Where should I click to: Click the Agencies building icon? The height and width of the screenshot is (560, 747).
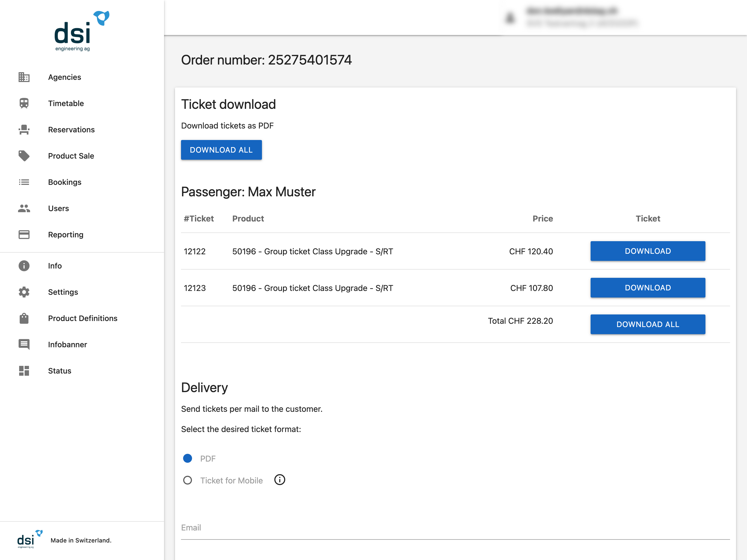click(x=24, y=77)
